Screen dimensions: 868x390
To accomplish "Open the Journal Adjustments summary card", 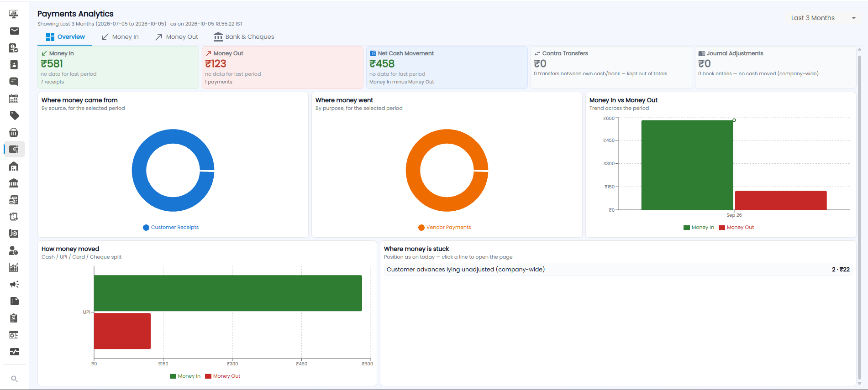I will (x=776, y=68).
